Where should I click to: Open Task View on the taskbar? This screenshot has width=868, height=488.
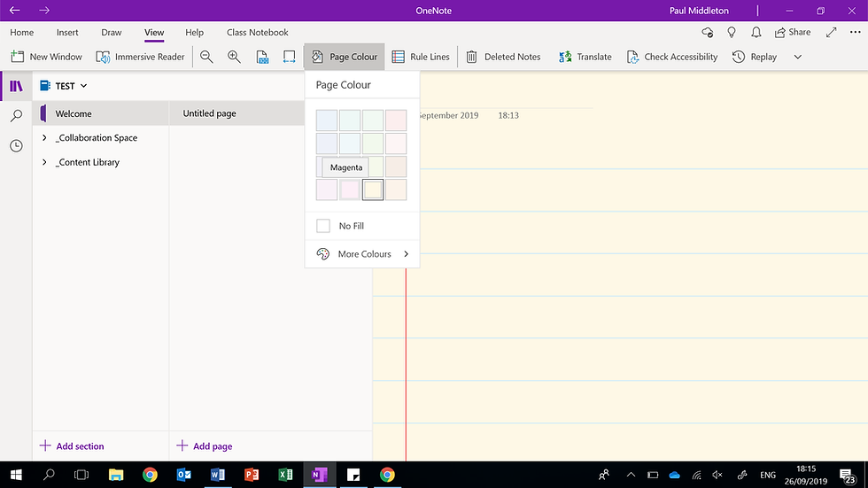coord(81,475)
